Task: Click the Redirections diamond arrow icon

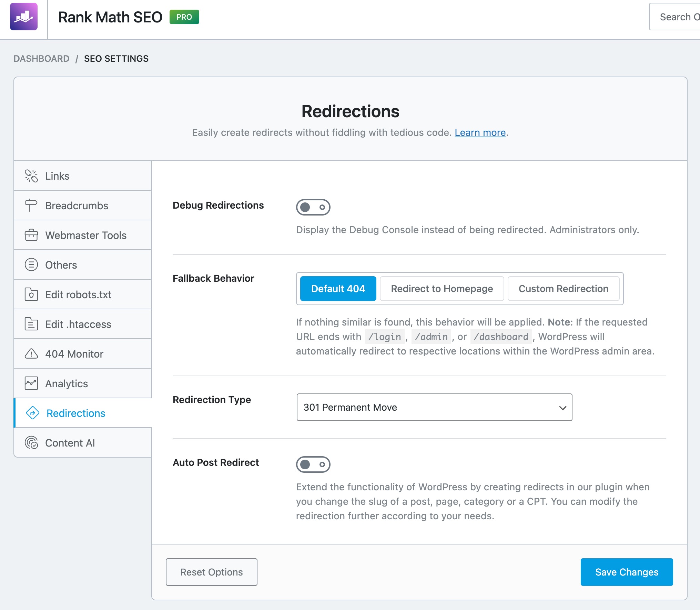Action: pos(33,413)
